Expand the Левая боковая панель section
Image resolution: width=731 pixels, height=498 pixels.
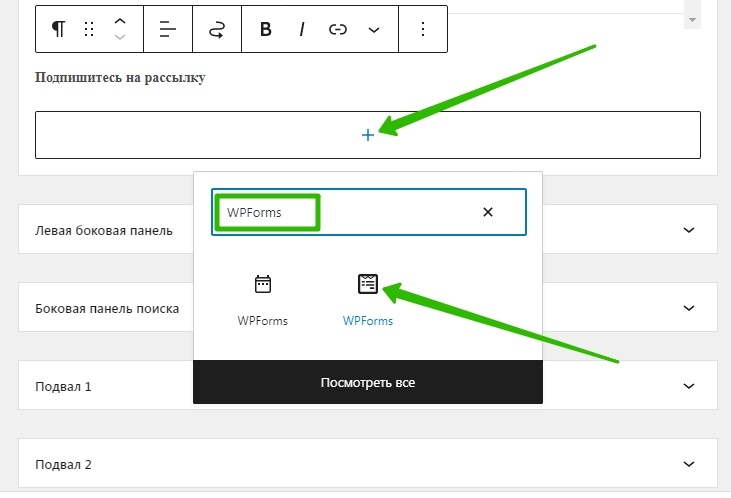coord(689,230)
